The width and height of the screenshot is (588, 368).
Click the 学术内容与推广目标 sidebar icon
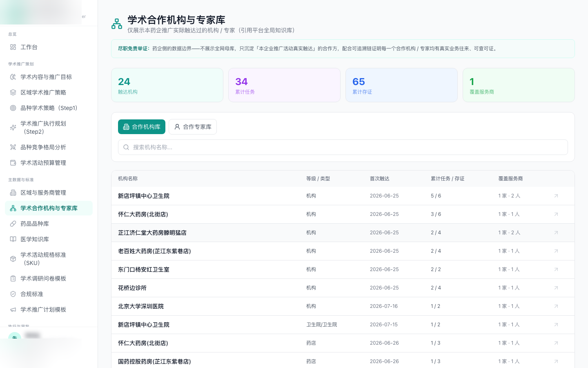point(13,77)
